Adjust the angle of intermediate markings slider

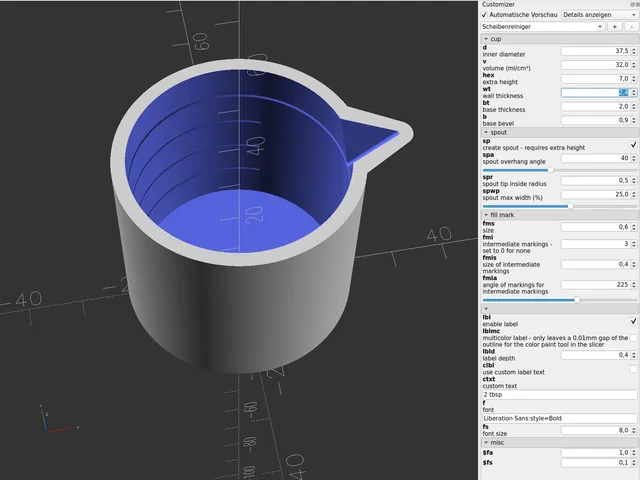point(577,300)
